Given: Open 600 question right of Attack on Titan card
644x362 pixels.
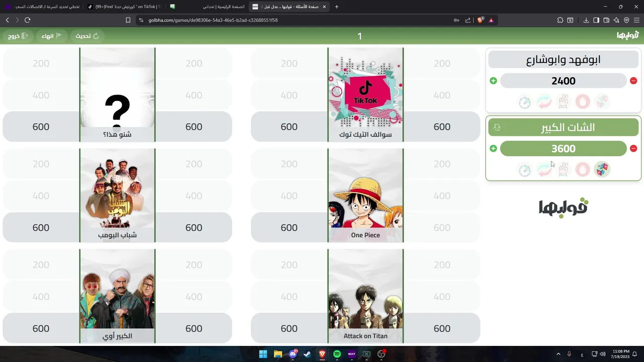Looking at the screenshot, I should pyautogui.click(x=442, y=328).
